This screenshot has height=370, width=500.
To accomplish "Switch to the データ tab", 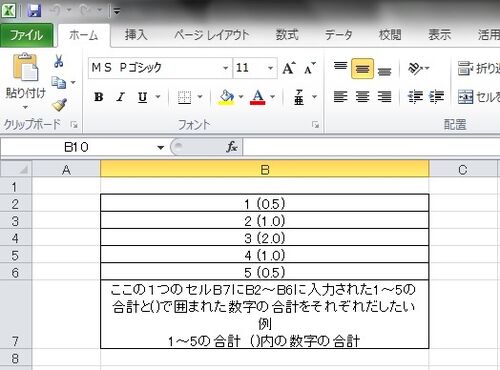I will (x=339, y=35).
